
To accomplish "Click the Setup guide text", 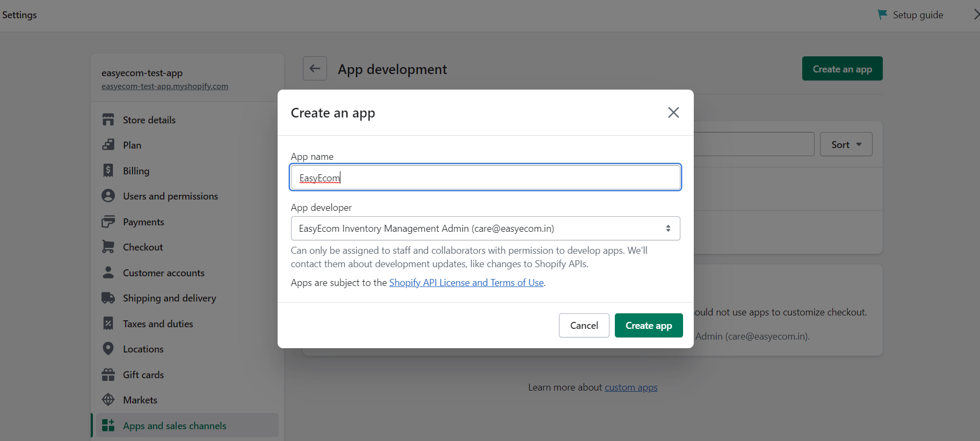I will click(918, 15).
